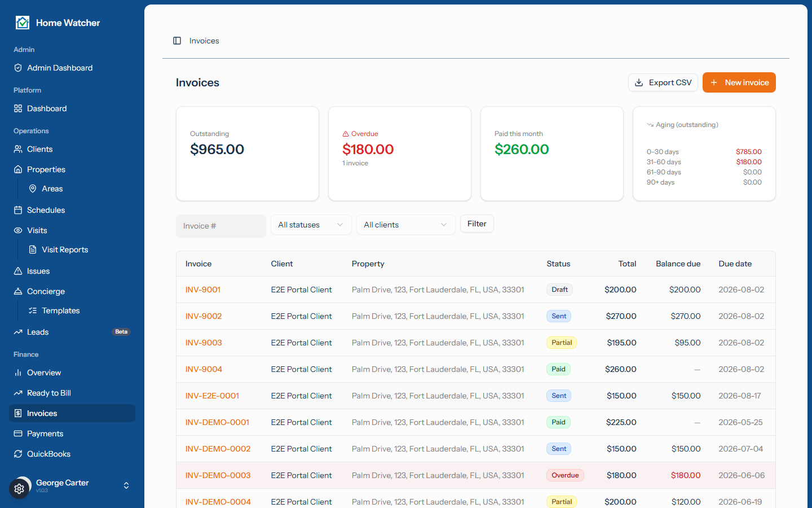812x508 pixels.
Task: Click the $225.00 total for INV-DEMO-0001
Action: (621, 422)
